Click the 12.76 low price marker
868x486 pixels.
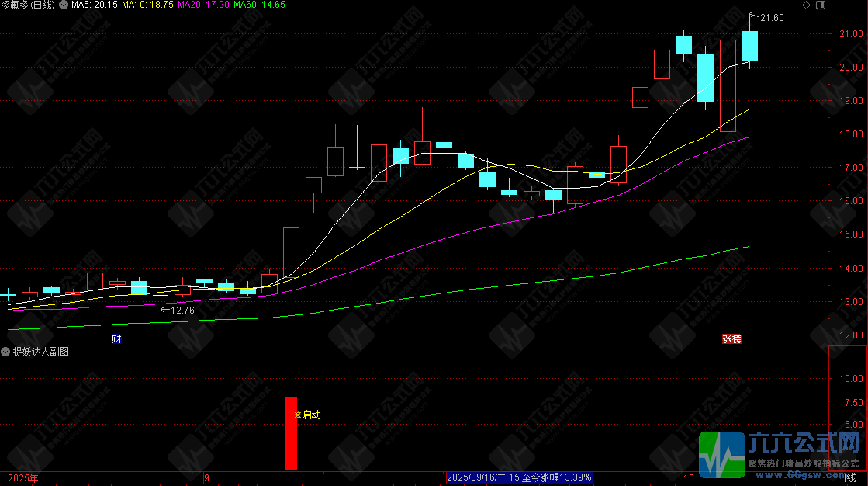coord(183,311)
